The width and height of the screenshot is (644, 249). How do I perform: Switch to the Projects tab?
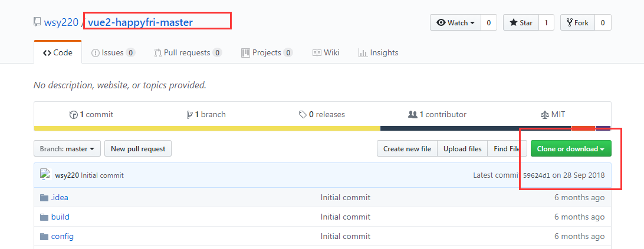click(267, 52)
